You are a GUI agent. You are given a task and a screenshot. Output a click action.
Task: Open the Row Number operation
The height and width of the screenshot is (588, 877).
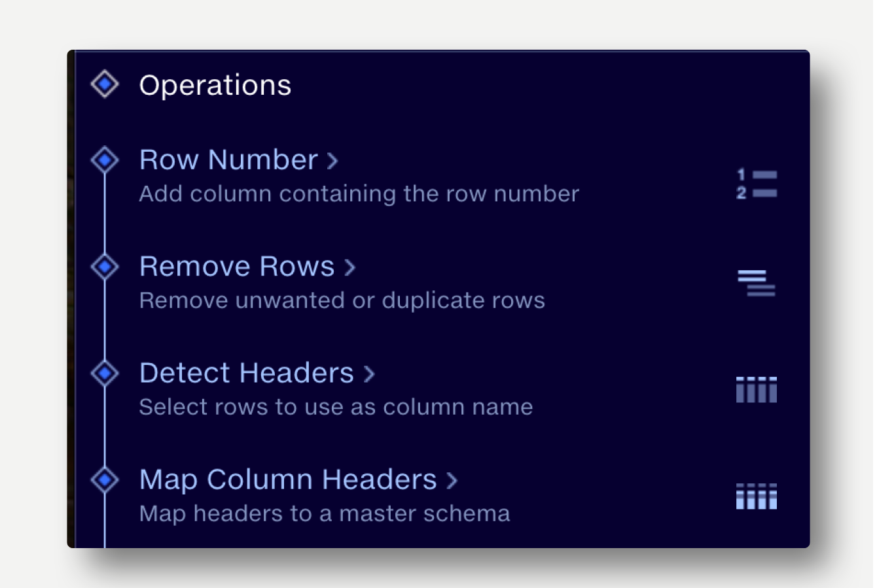[x=228, y=160]
